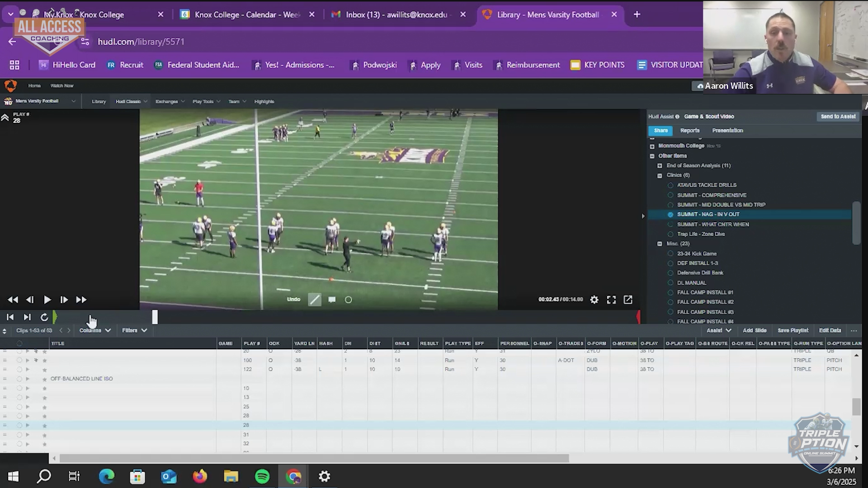Pop out video in new window
Image resolution: width=868 pixels, height=488 pixels.
click(x=628, y=300)
